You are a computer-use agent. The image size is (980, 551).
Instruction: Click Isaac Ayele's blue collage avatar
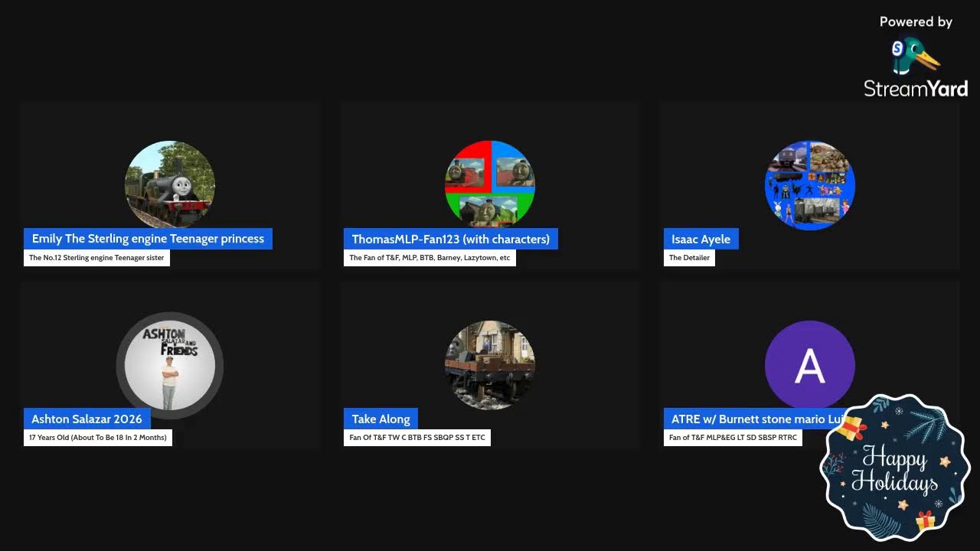[x=810, y=185]
